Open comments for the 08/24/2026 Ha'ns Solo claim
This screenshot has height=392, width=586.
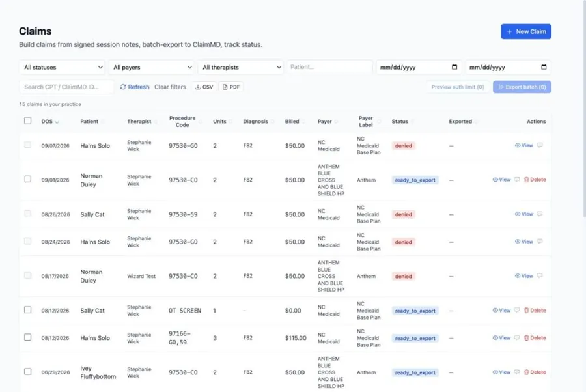pos(540,242)
